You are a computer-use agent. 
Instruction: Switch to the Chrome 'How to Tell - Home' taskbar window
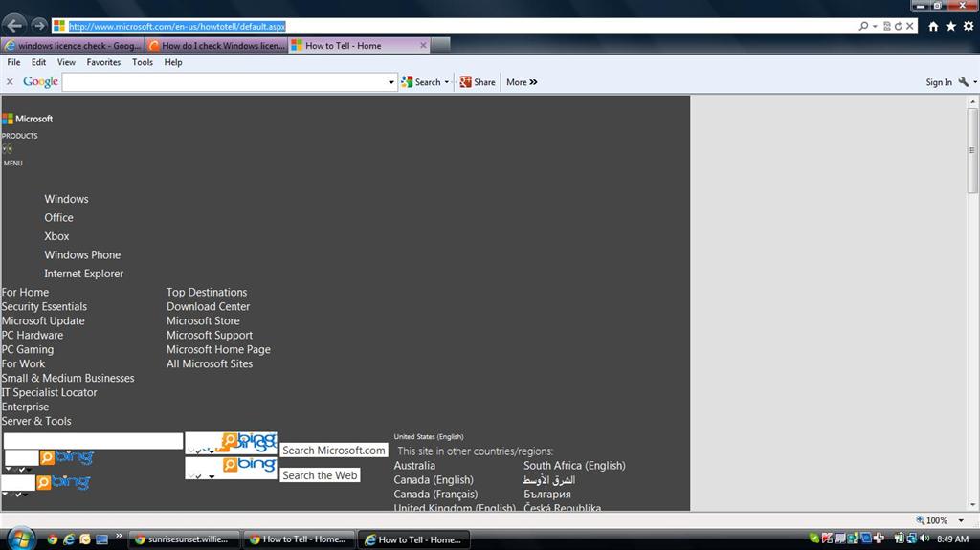point(298,539)
